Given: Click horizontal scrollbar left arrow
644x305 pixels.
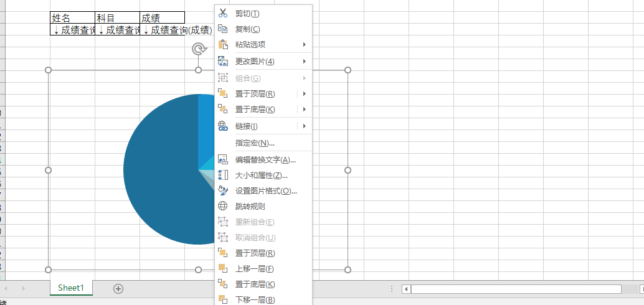Looking at the screenshot, I should click(406, 289).
